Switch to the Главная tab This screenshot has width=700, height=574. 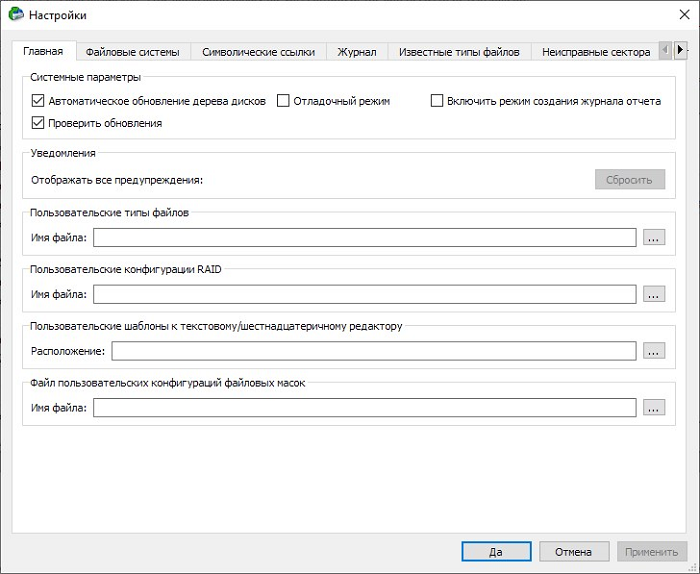(43, 51)
